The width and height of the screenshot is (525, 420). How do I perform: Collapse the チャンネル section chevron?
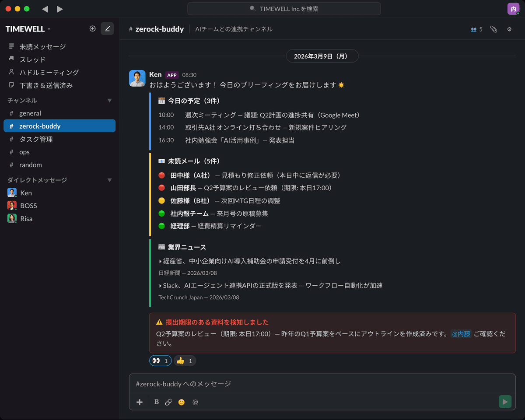[110, 100]
